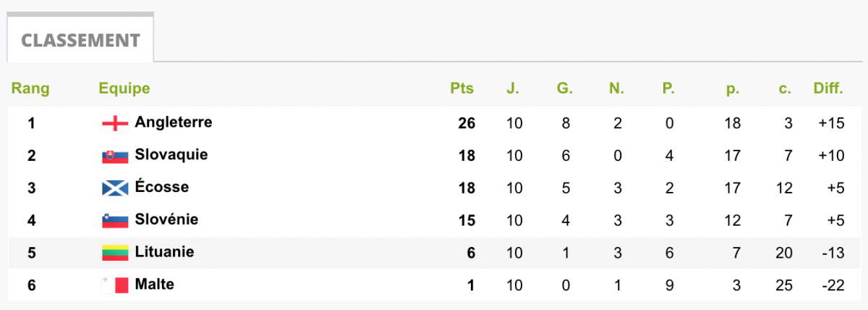Select the Slovénie team name

[166, 219]
